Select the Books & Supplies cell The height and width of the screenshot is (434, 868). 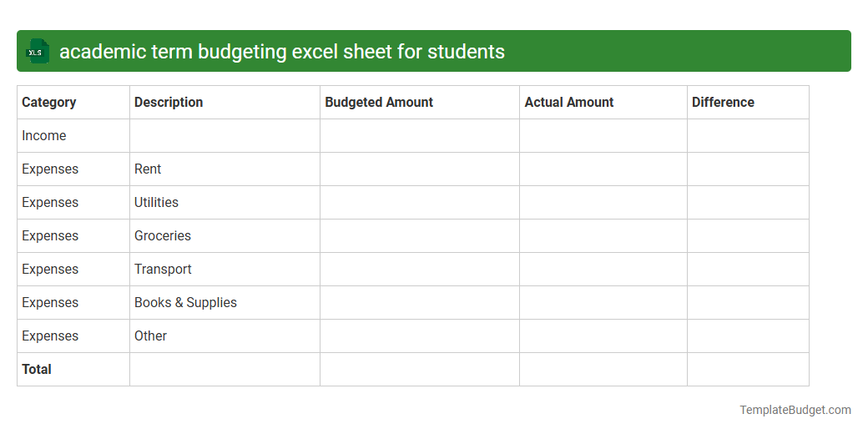pos(225,303)
